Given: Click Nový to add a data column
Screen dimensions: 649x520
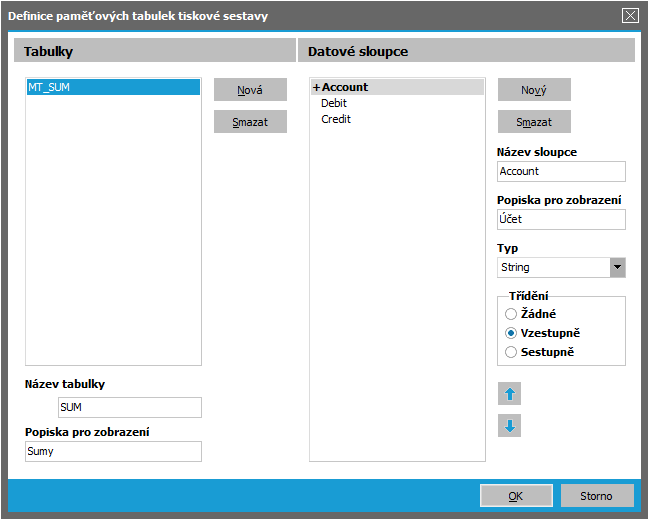Looking at the screenshot, I should tap(534, 90).
